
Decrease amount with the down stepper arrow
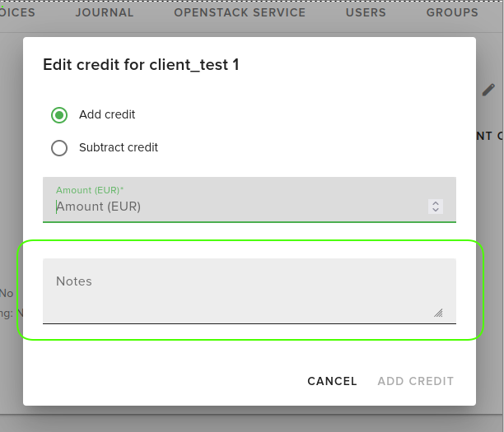click(x=436, y=211)
